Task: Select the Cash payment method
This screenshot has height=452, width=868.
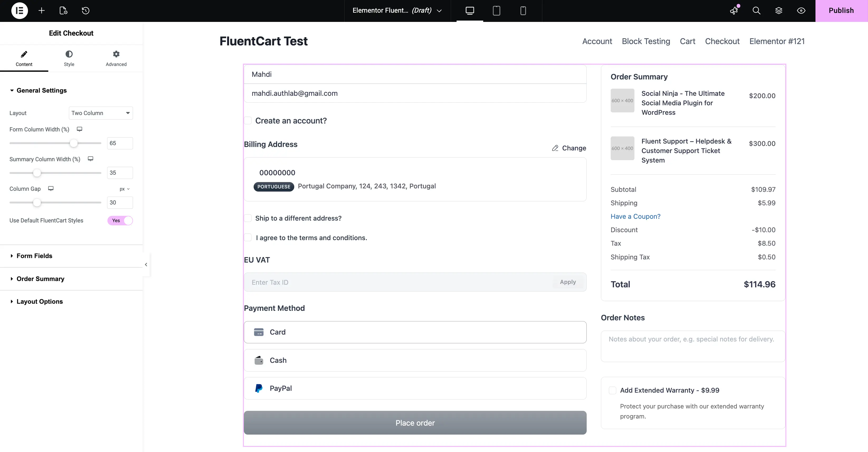Action: pos(415,360)
